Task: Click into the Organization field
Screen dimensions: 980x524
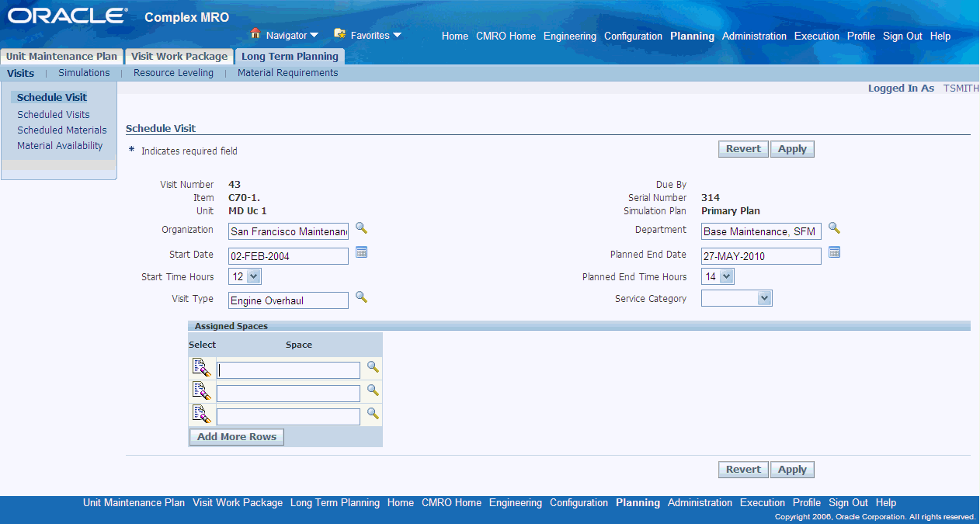Action: (x=289, y=232)
